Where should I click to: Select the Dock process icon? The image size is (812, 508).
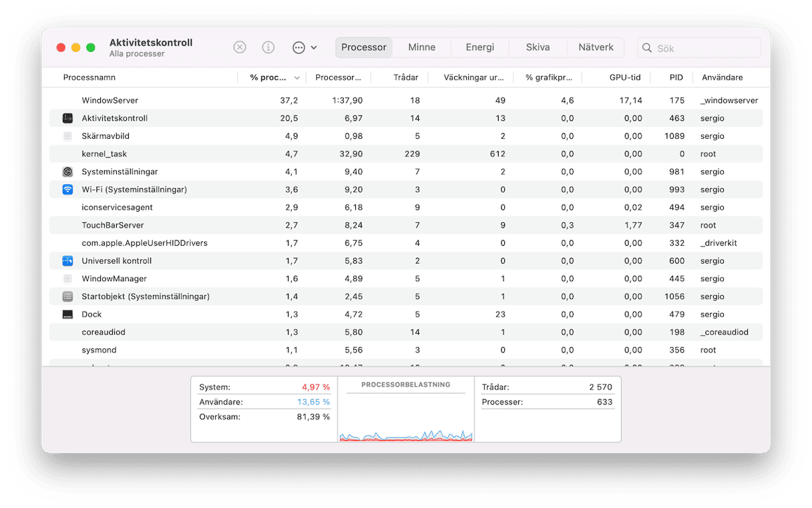[x=67, y=314]
